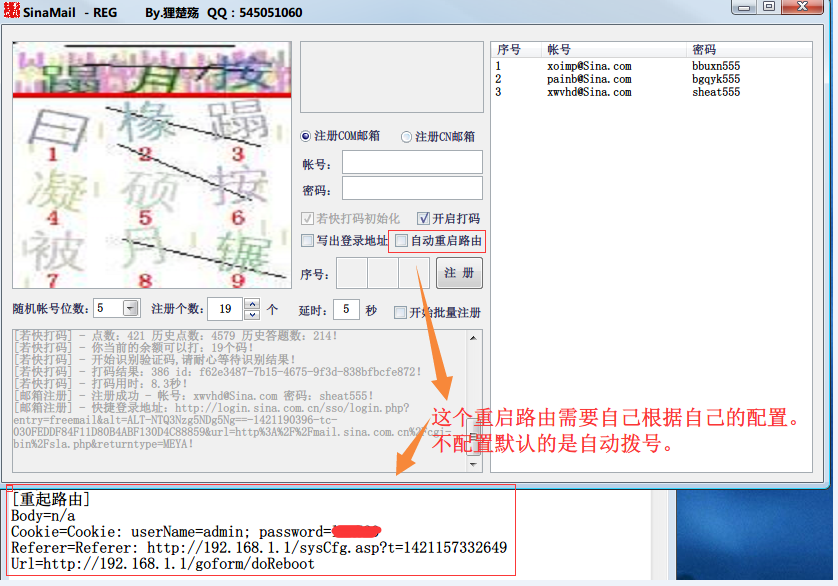Click the Referer sysCfg.asp line
The image size is (838, 586).
coord(259,548)
